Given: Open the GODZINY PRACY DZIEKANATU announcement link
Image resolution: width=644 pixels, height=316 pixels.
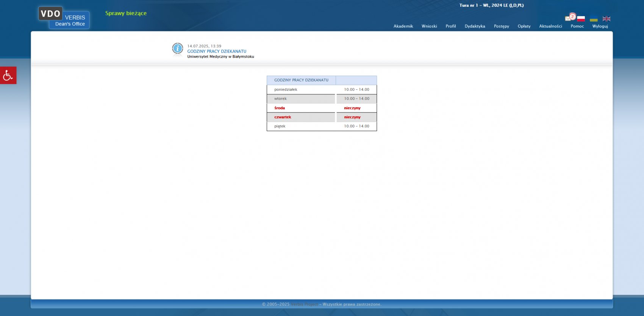Looking at the screenshot, I should point(217,51).
